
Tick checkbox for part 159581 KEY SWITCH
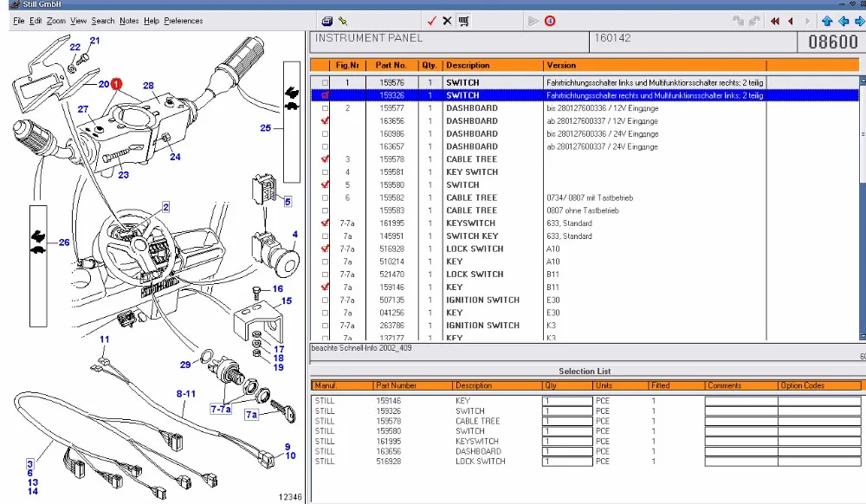coord(325,172)
